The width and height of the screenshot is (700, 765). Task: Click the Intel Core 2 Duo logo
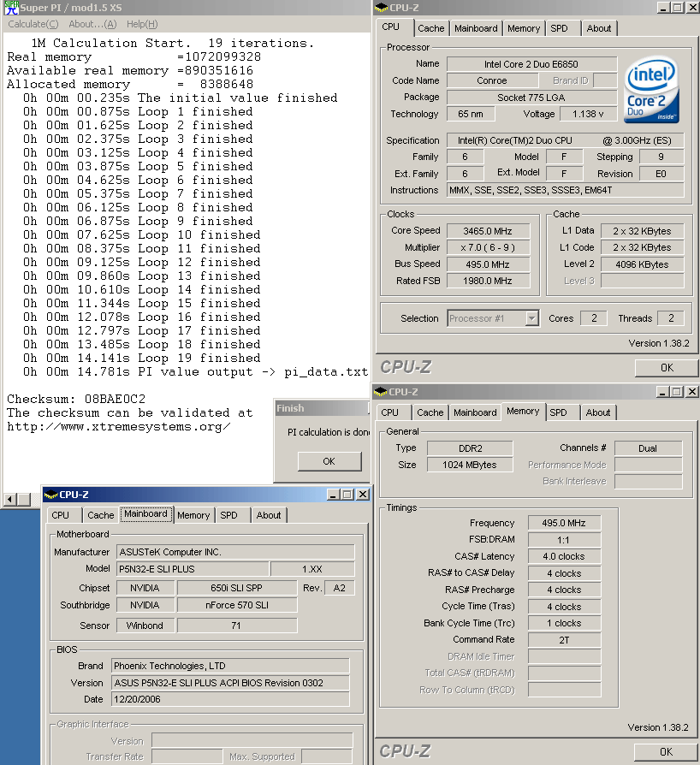[651, 90]
